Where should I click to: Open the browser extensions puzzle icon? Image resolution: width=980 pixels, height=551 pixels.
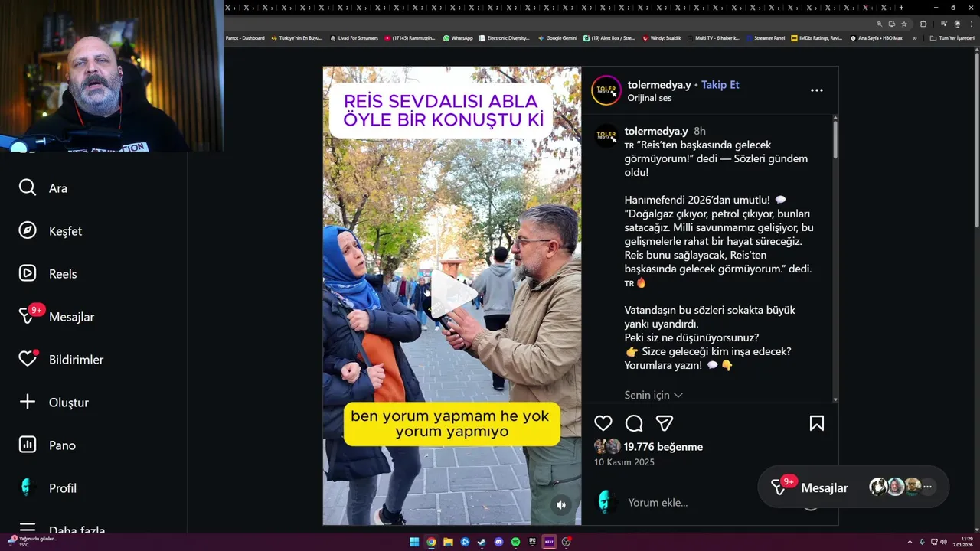[923, 24]
